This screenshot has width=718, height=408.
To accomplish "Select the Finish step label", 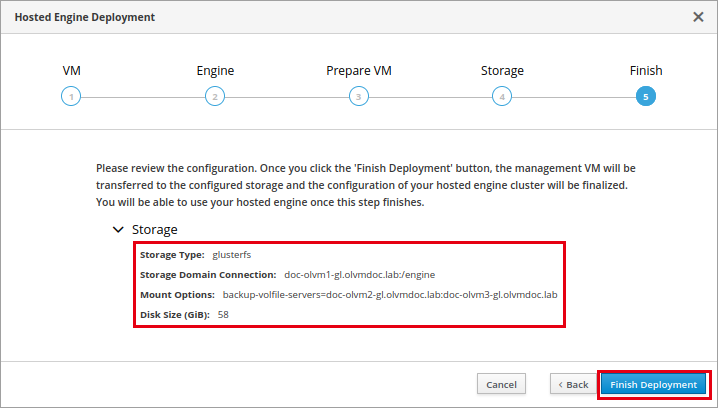I will [646, 71].
